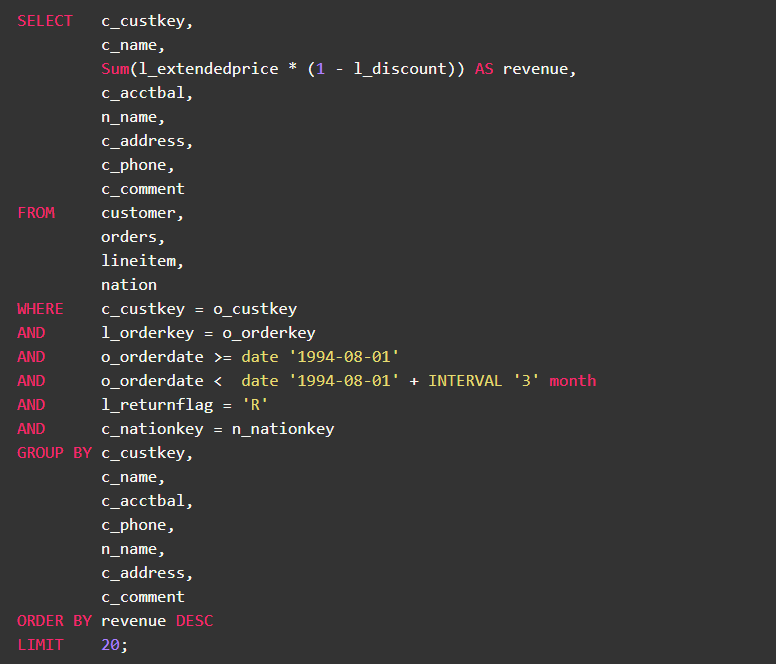Click the AND before c_nationkey
Viewport: 776px width, 664px height.
(x=31, y=429)
